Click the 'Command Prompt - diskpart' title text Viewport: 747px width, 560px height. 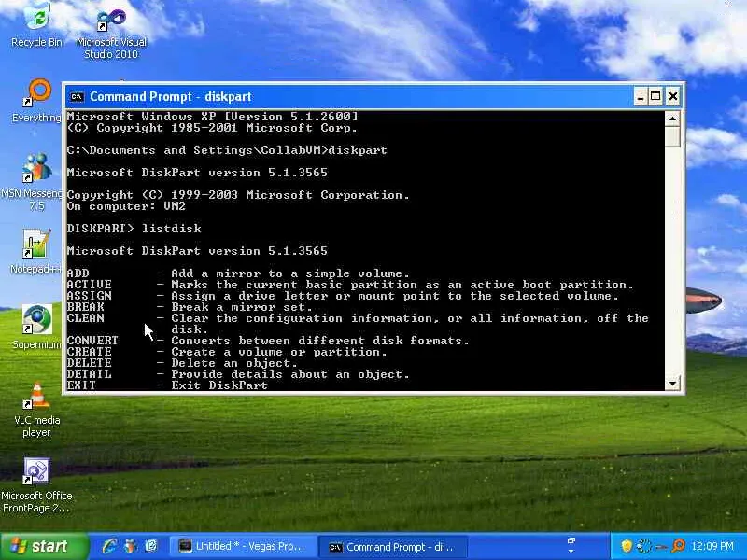point(171,97)
